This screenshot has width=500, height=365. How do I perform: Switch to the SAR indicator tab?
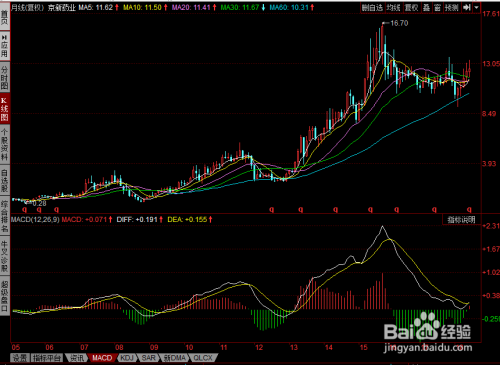[148, 358]
